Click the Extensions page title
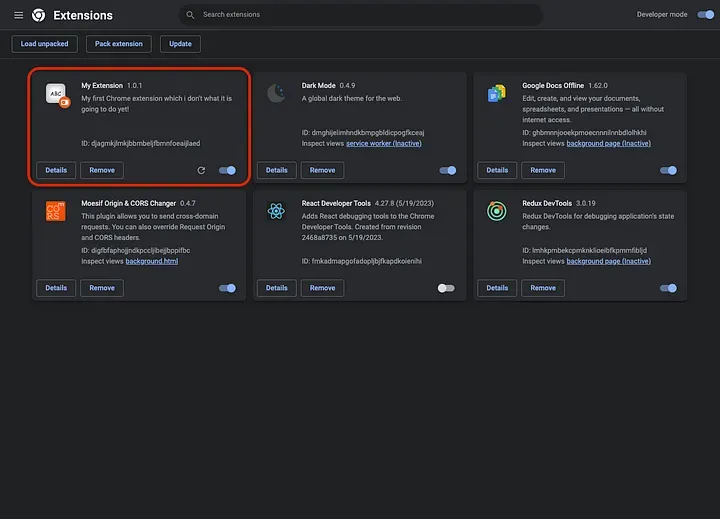Screen dimensions: 720x519 pos(83,16)
